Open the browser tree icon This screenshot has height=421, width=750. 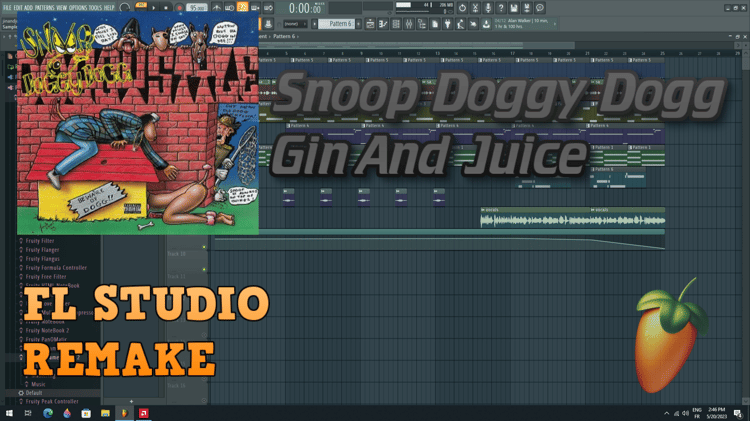point(422,24)
